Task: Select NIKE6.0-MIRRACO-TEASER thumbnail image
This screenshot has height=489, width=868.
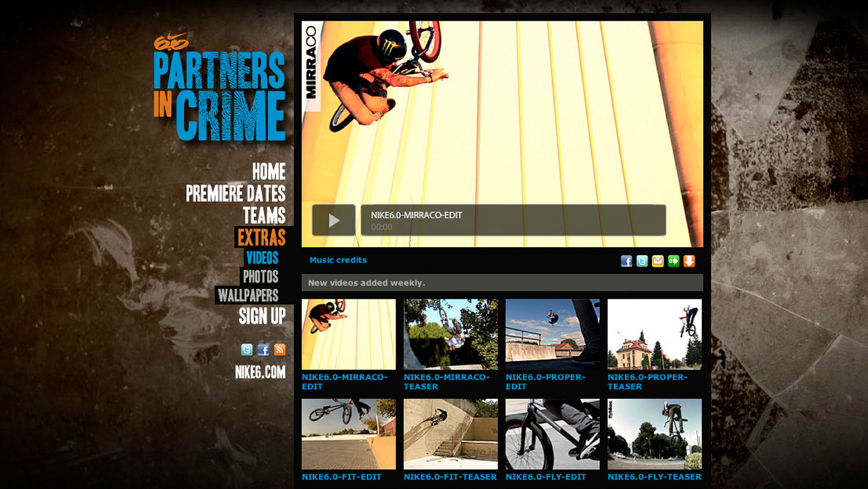Action: 451,334
